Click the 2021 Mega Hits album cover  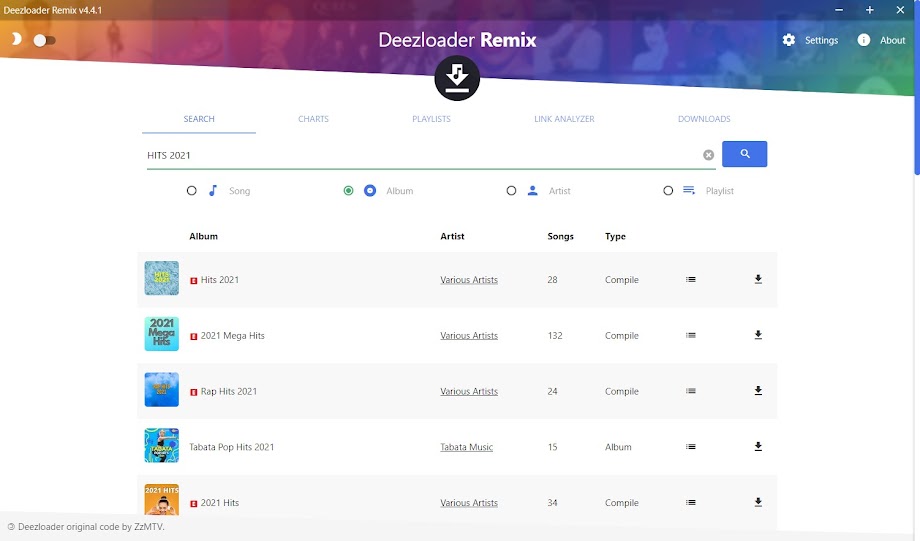coord(161,334)
